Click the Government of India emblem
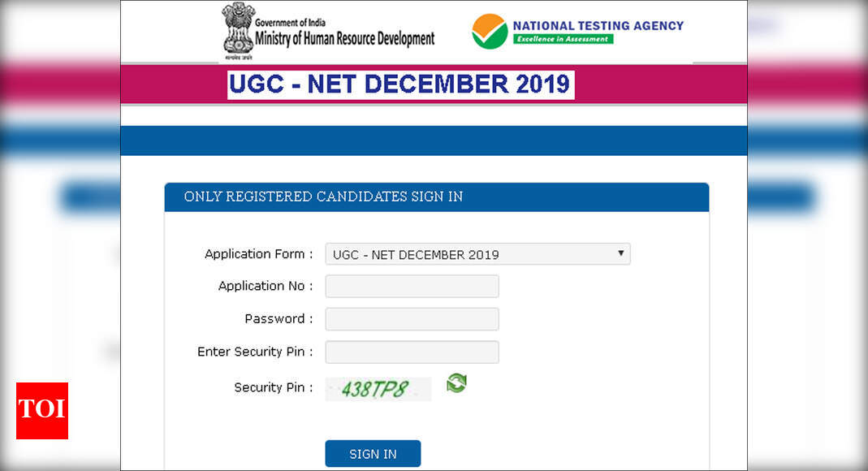 click(238, 31)
